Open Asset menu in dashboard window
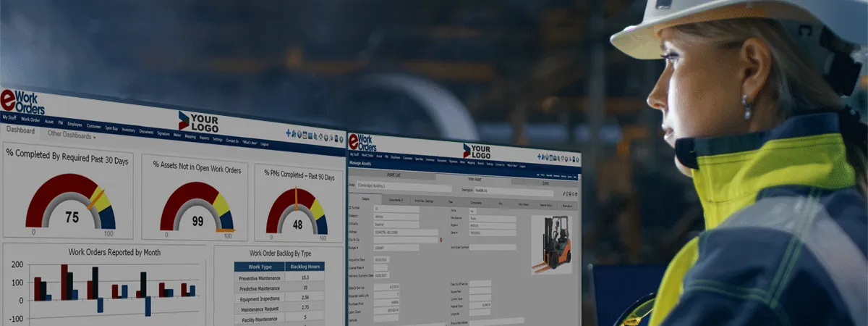 coord(49,122)
